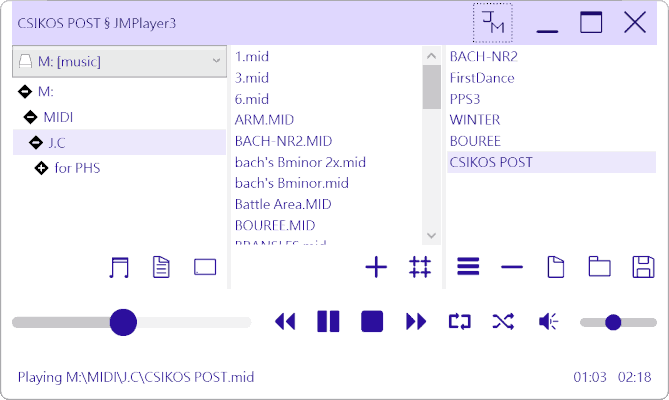Click the three-line playlist menu icon
Viewport: 669px width, 400px height.
pos(468,267)
